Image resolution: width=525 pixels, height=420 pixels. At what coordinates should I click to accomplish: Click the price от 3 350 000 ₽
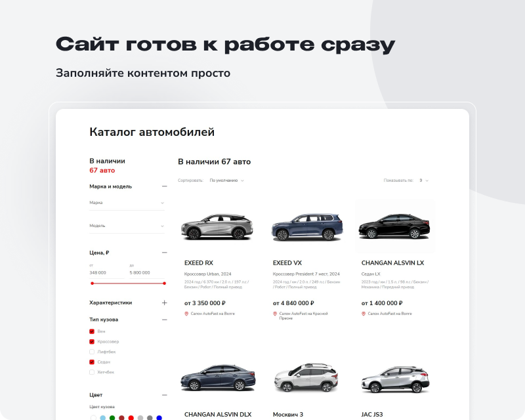(x=205, y=303)
